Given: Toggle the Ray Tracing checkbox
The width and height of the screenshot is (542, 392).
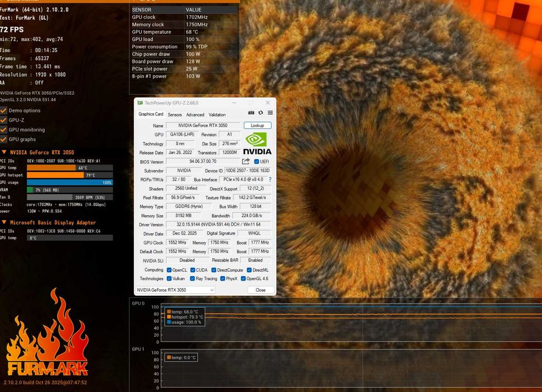Looking at the screenshot, I should (x=193, y=279).
